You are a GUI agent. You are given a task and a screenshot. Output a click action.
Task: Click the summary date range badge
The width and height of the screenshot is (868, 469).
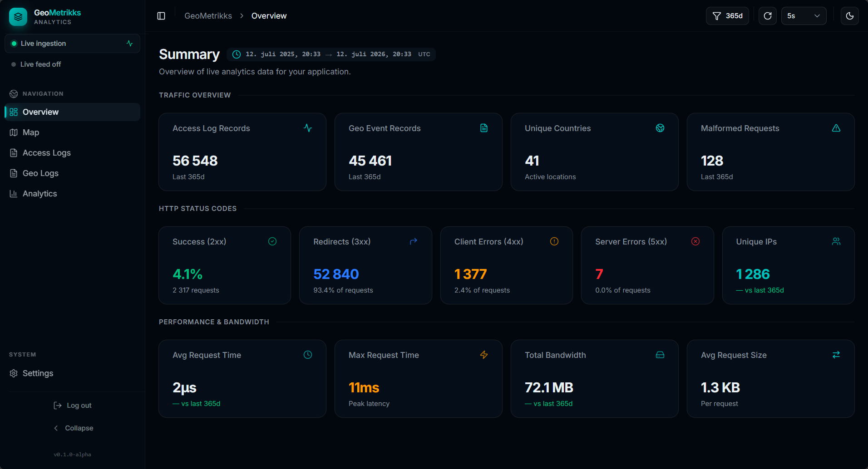click(x=331, y=54)
